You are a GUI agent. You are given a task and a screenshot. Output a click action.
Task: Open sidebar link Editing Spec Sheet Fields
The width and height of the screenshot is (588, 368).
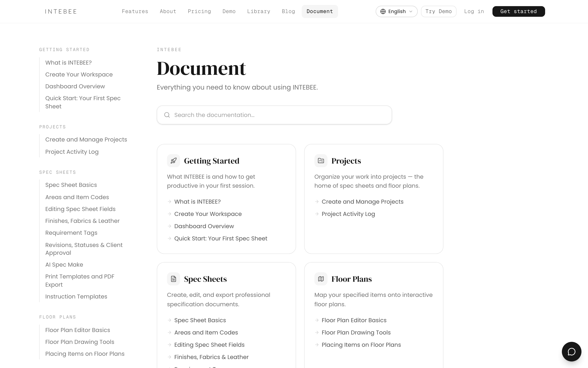[x=80, y=209]
